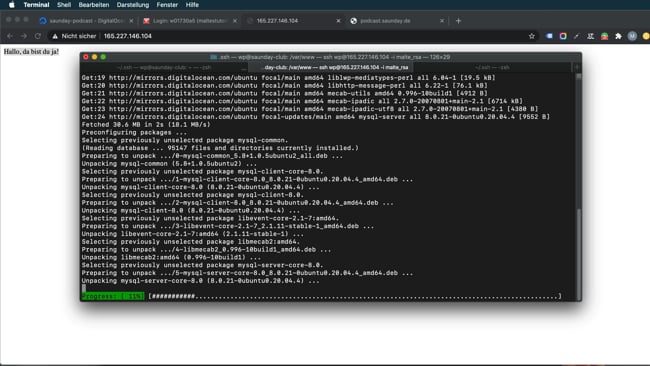
Task: Close the saunday-podcast DigitalOcean tab
Action: [131, 21]
